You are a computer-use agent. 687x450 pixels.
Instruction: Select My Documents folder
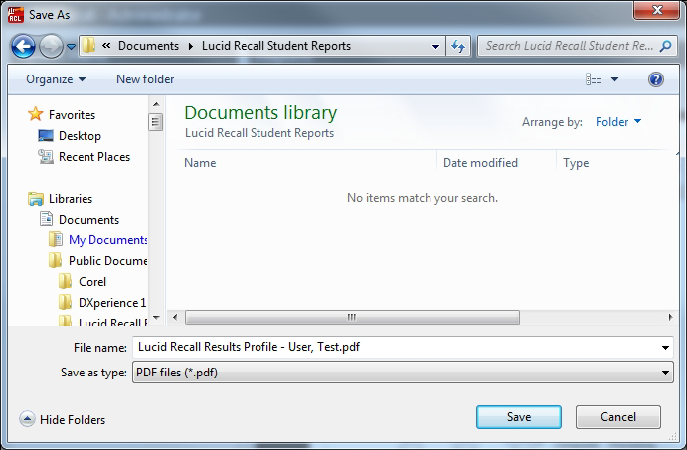[98, 240]
